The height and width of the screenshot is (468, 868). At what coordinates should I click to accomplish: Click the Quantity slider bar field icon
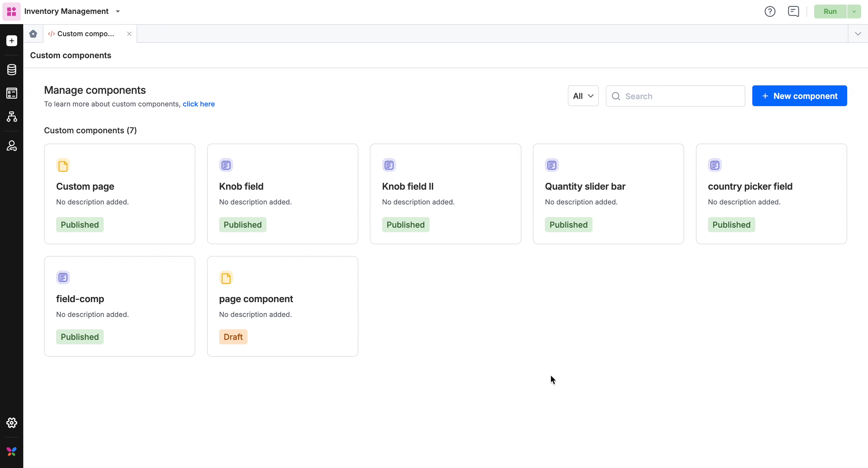[x=552, y=165]
